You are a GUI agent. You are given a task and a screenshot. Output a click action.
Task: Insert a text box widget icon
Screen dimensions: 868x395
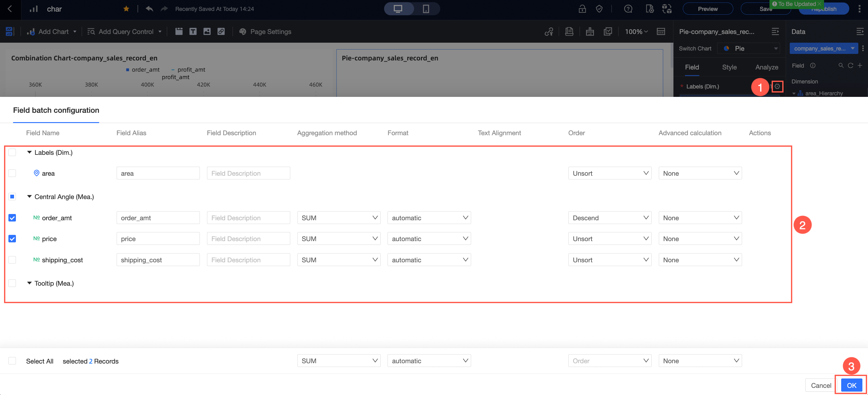click(x=193, y=32)
